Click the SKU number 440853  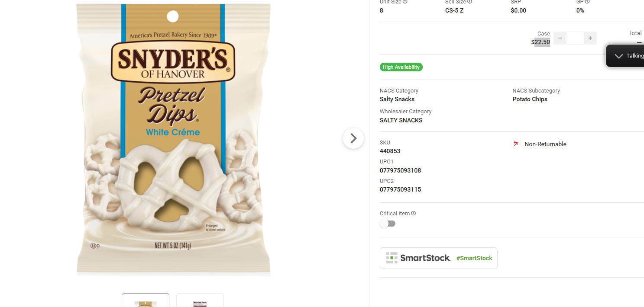pyautogui.click(x=390, y=151)
